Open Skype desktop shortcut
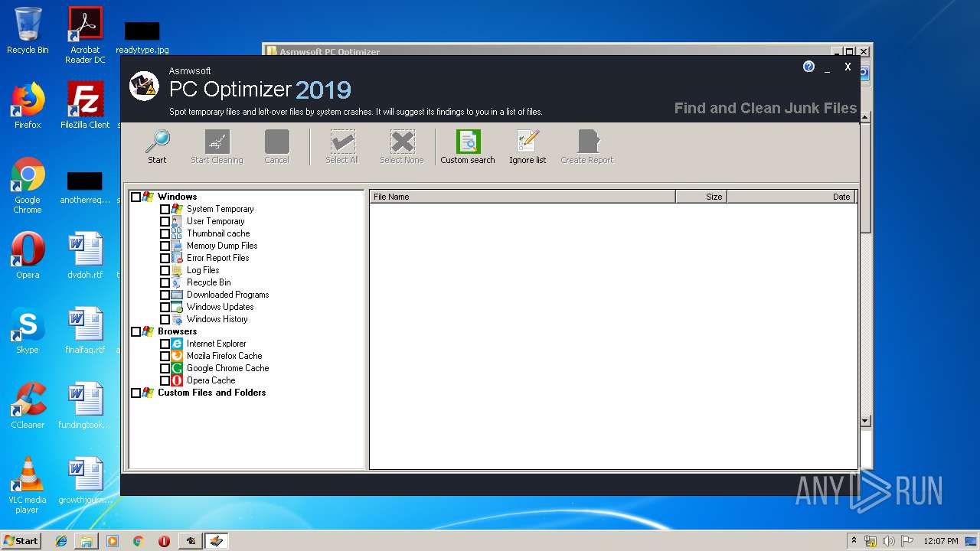The width and height of the screenshot is (980, 551). tap(28, 331)
